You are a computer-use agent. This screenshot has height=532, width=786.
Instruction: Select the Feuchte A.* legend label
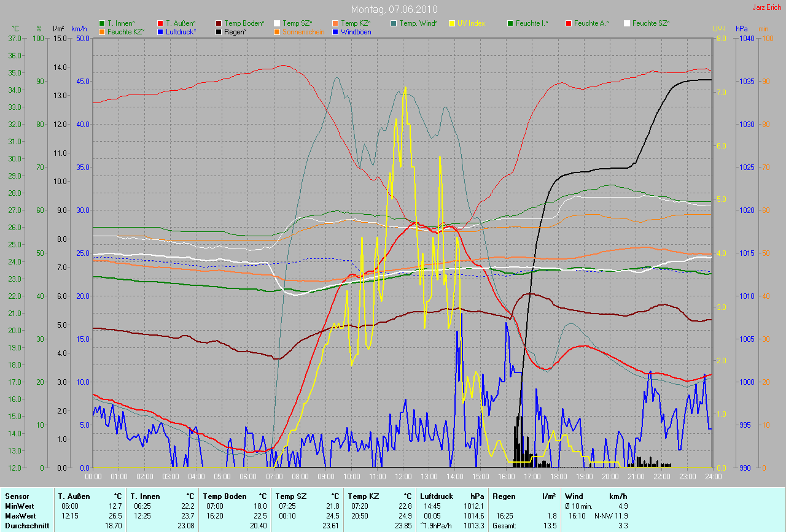coord(591,23)
